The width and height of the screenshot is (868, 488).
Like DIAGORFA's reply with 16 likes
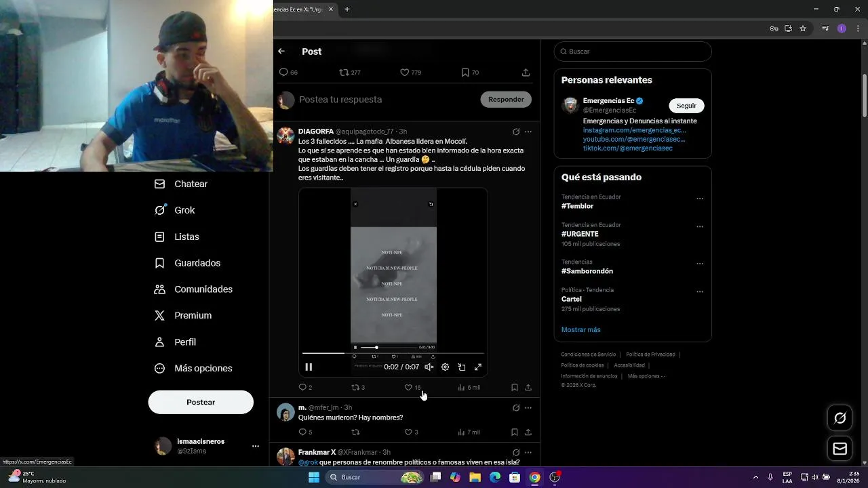pyautogui.click(x=412, y=388)
